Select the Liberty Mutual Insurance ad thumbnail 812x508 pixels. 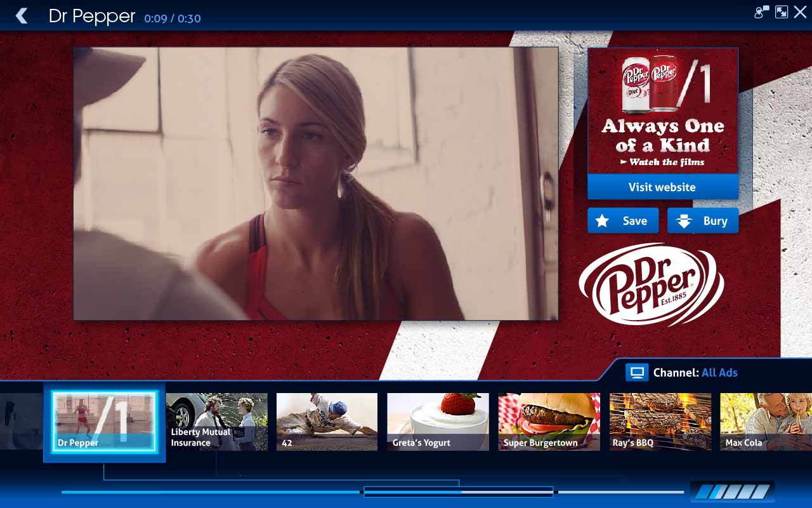pos(216,422)
